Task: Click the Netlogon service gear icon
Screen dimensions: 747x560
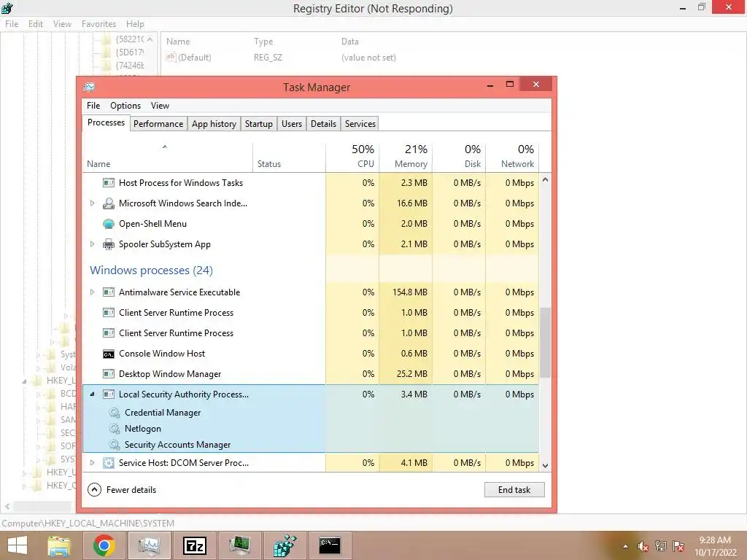Action: 115,429
